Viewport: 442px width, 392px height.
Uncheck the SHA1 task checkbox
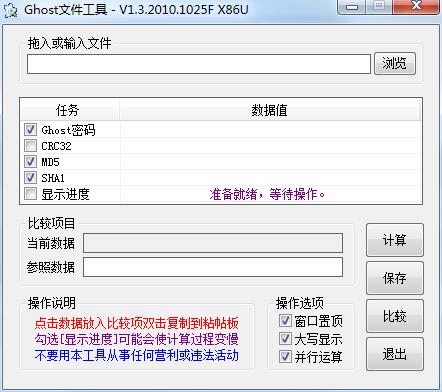tap(30, 177)
